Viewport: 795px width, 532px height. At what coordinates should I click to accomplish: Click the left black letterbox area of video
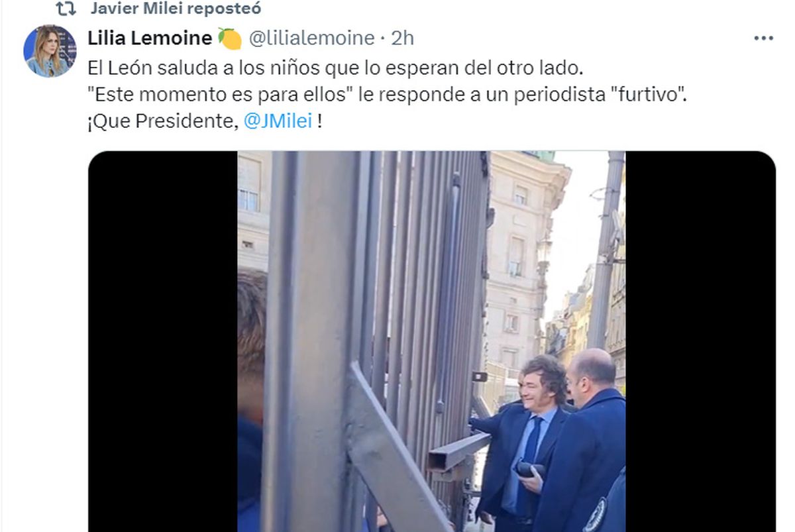coord(163,341)
